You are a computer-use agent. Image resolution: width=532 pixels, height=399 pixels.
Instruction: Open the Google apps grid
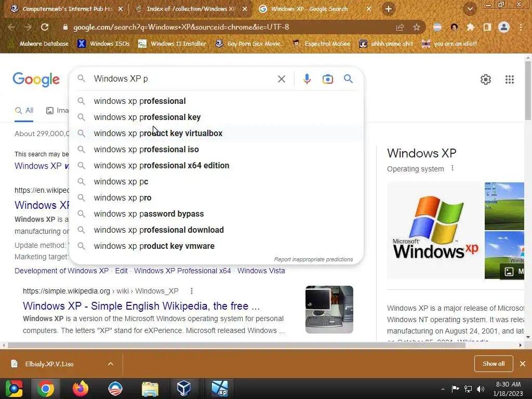click(x=509, y=79)
